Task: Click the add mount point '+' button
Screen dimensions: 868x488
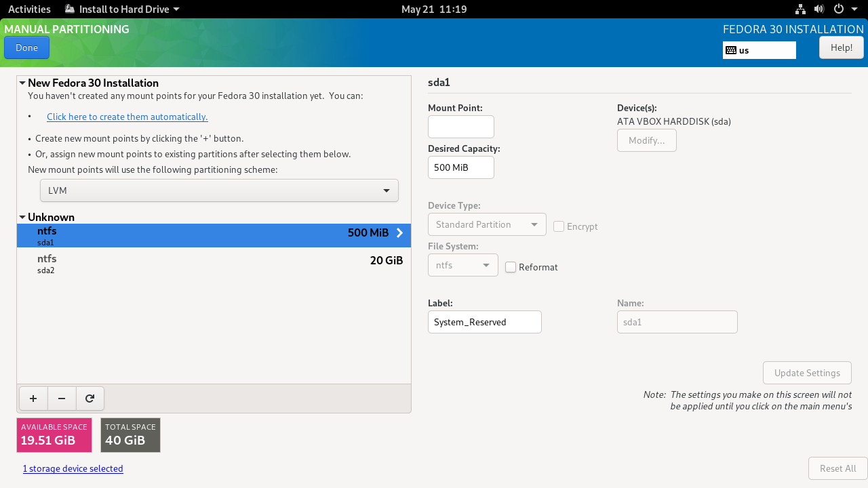Action: 33,399
